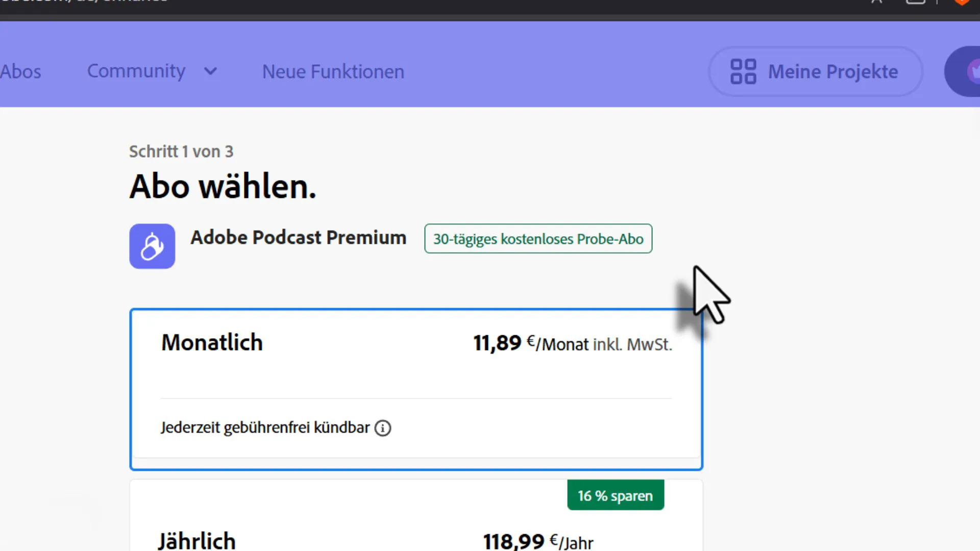The image size is (980, 551).
Task: Go to Neue Funktionen page
Action: [x=333, y=72]
